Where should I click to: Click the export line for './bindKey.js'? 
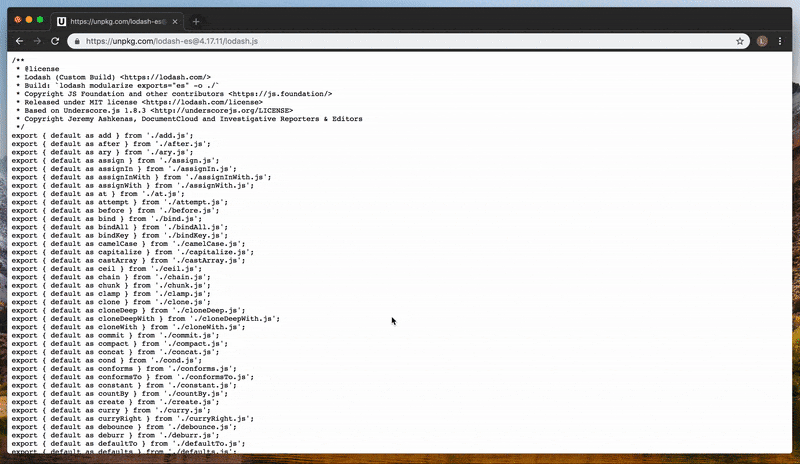[120, 235]
